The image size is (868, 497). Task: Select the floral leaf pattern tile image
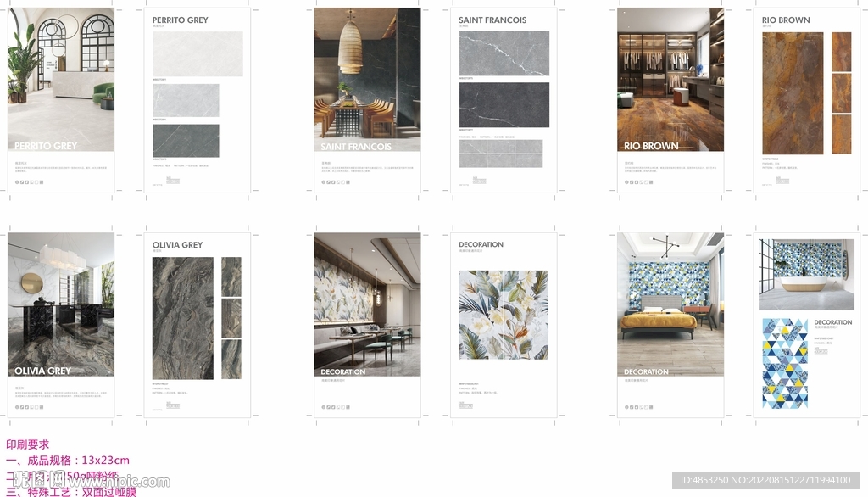tap(504, 315)
